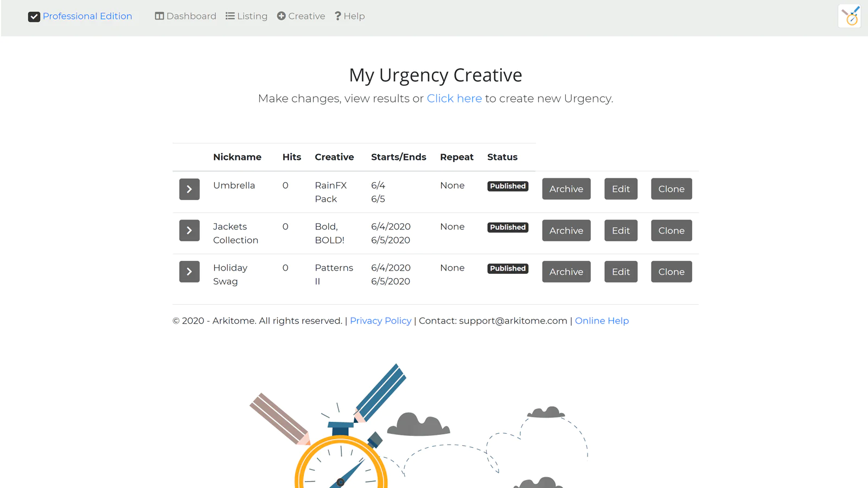Image resolution: width=868 pixels, height=488 pixels.
Task: Click the Published badge for Umbrella
Action: [x=508, y=186]
